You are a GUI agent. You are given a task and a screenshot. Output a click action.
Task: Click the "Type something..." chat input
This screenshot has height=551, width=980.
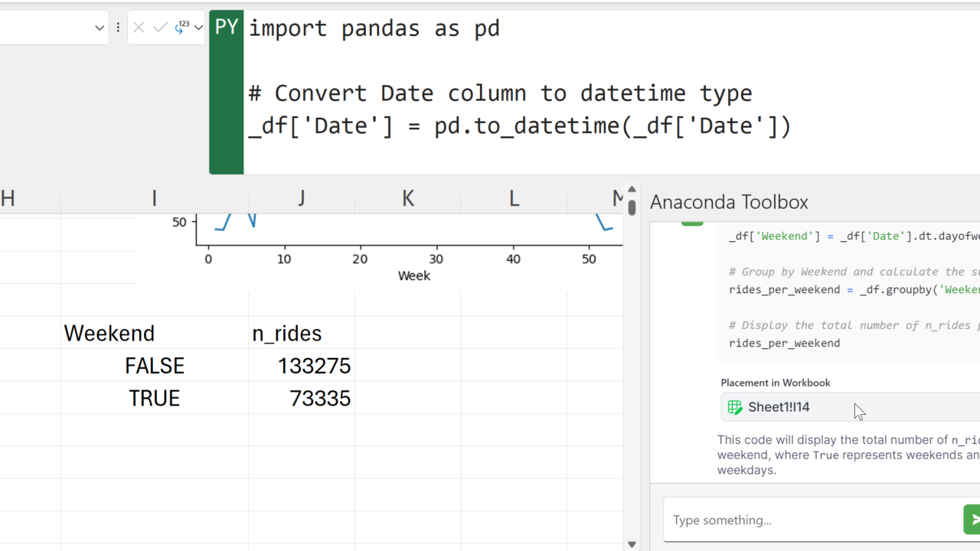[812, 520]
